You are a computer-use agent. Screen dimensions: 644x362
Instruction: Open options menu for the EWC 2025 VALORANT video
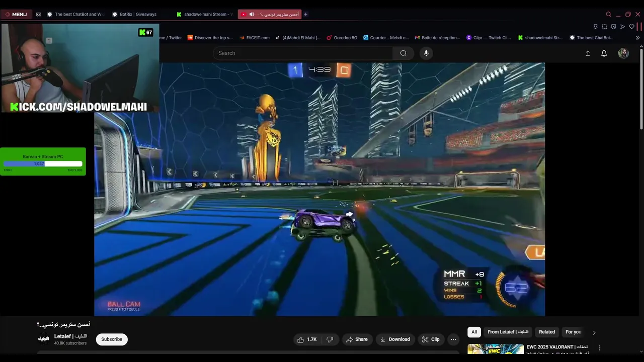(x=599, y=348)
